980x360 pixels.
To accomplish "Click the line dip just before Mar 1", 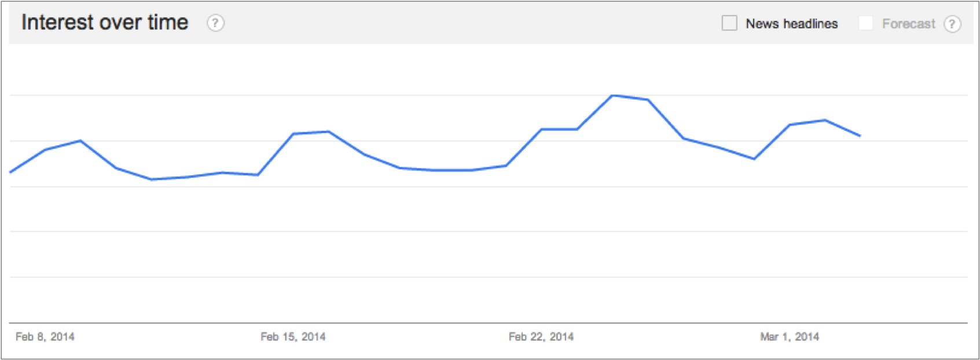I will click(x=754, y=159).
